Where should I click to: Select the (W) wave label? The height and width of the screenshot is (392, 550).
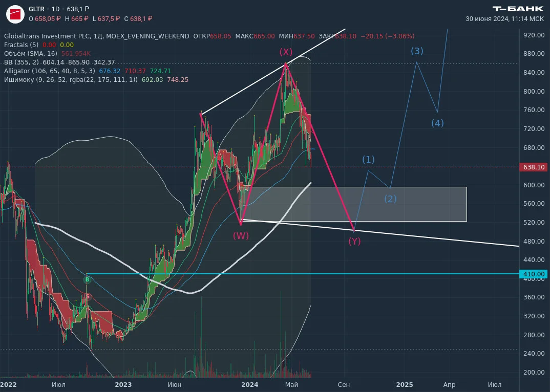(x=241, y=235)
